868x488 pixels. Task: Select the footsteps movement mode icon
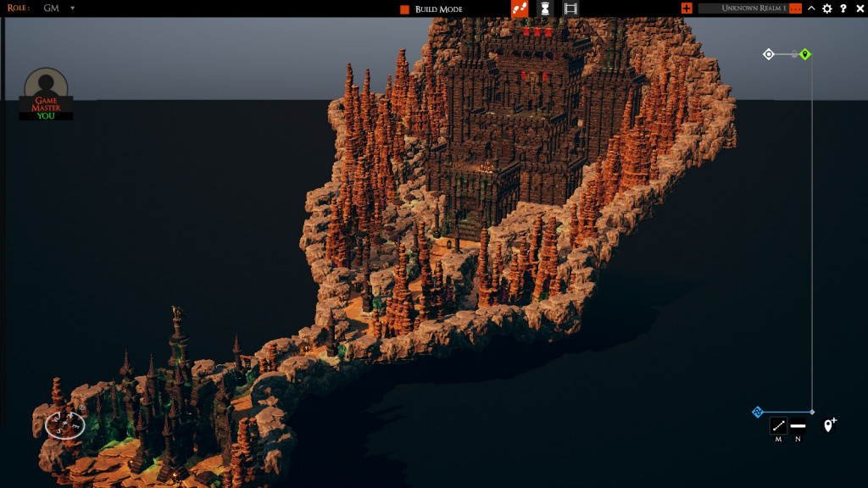click(520, 8)
